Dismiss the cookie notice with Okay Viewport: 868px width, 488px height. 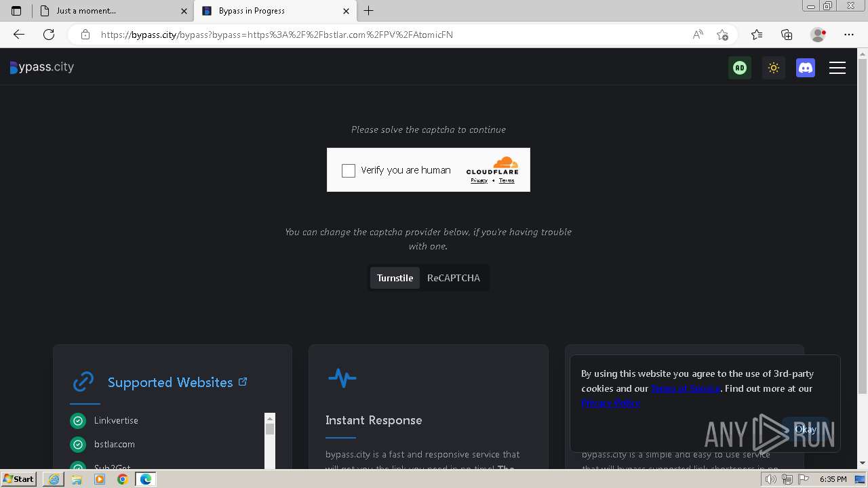click(x=805, y=429)
